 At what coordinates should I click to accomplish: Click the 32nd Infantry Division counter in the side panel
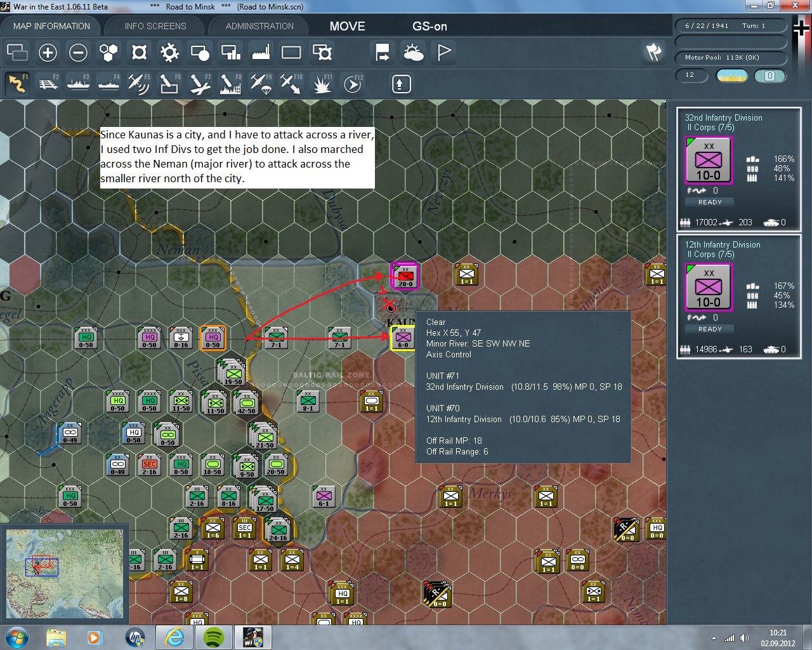tap(709, 161)
